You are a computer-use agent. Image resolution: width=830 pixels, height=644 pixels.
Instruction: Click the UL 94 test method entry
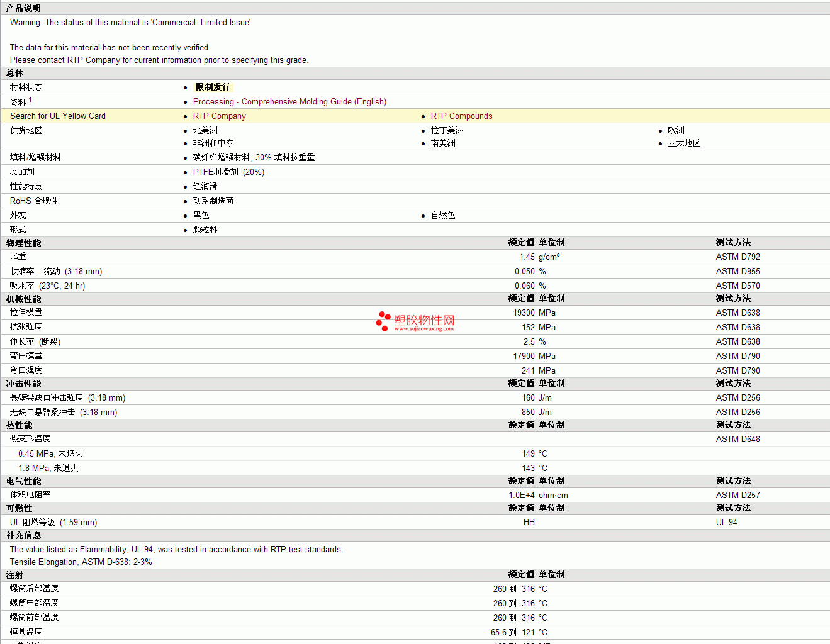[726, 523]
